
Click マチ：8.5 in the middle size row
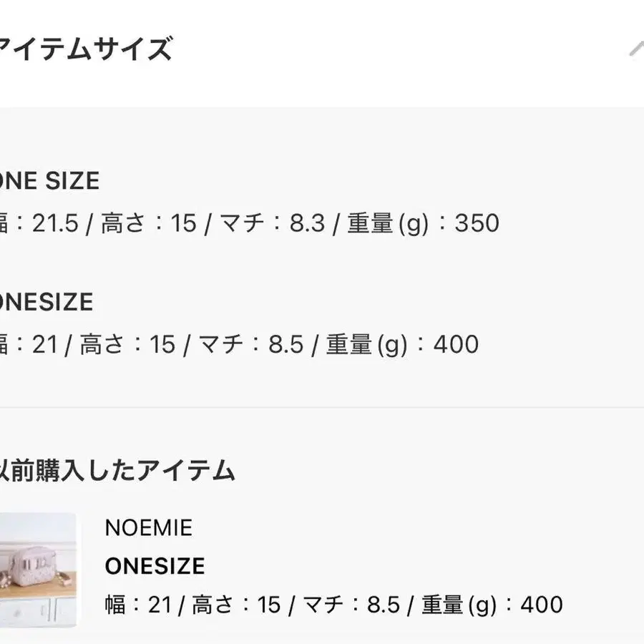[x=251, y=344]
